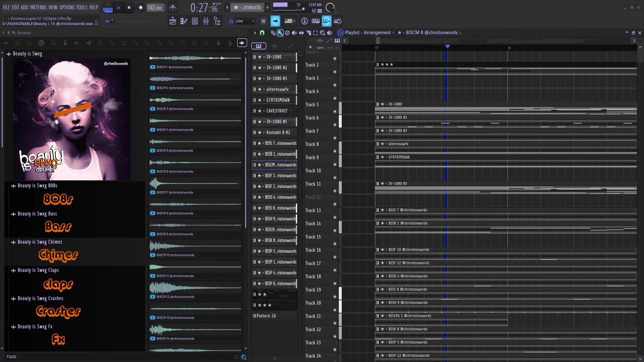Viewport: 644px width, 362px height.
Task: Open the OPTIONS menu
Action: pos(67,7)
